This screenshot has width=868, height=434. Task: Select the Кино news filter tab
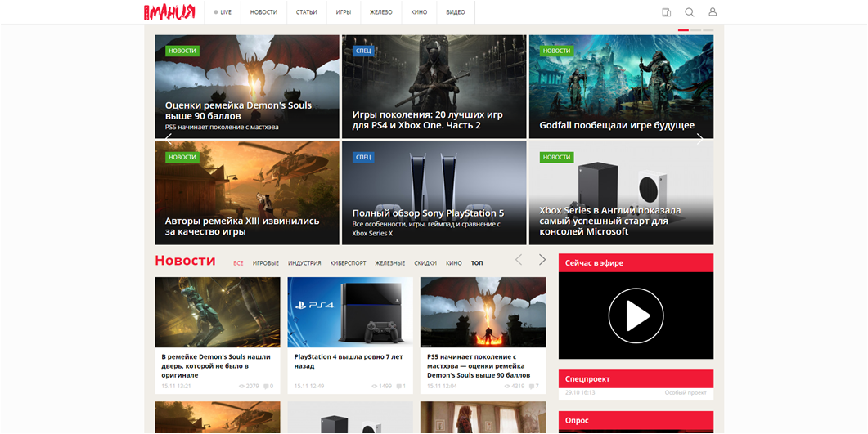click(454, 263)
